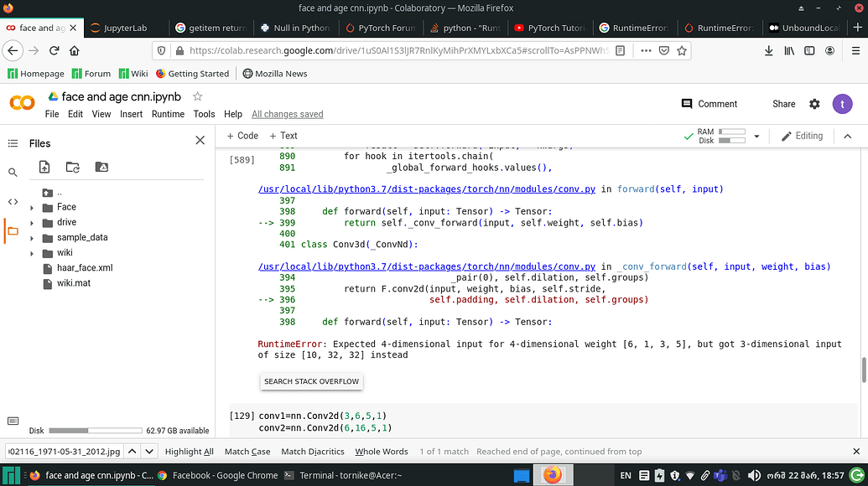Star the face and age cnn notebook

point(198,96)
